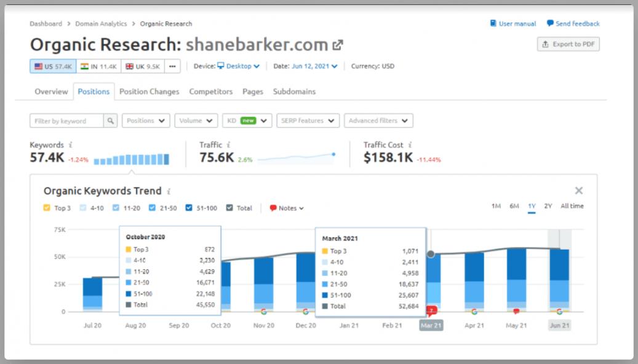
Task: Select the Positions tab
Action: point(94,92)
